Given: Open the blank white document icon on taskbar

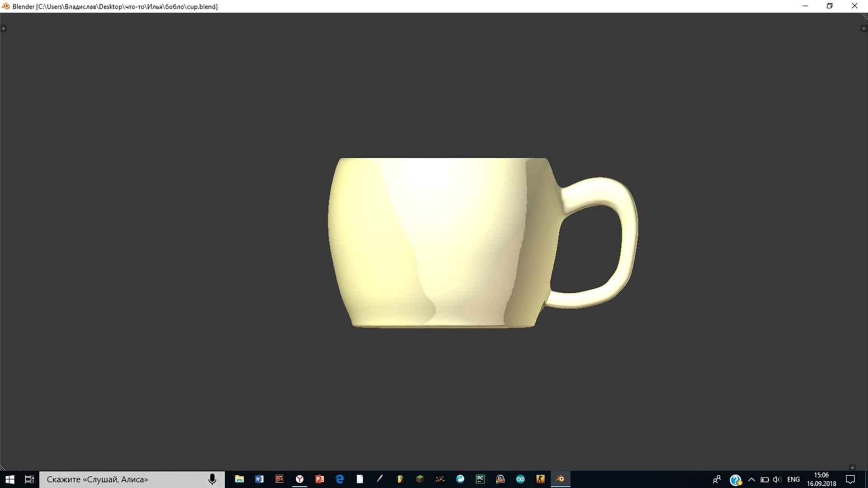Looking at the screenshot, I should pyautogui.click(x=360, y=479).
